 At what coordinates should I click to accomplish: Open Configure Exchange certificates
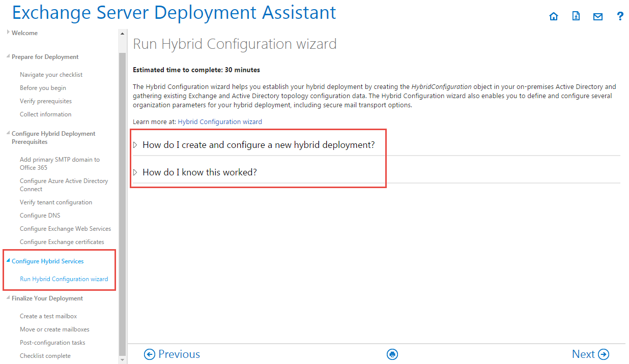pyautogui.click(x=62, y=242)
